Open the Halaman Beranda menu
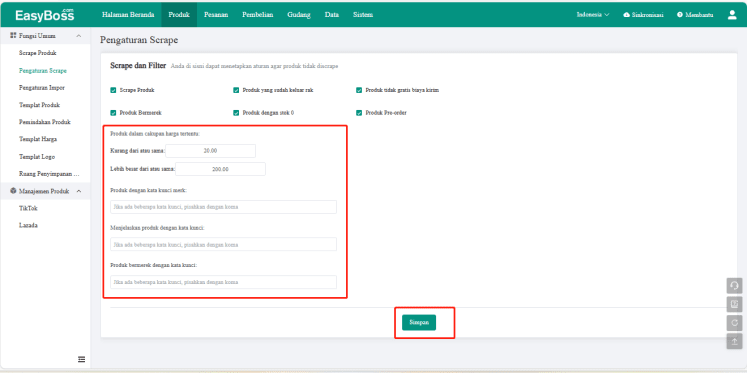748x373 pixels. (x=128, y=15)
